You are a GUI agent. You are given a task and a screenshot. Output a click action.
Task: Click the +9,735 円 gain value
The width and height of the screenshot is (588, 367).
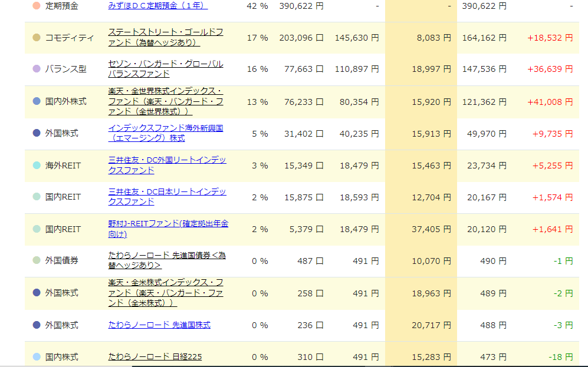tap(553, 134)
